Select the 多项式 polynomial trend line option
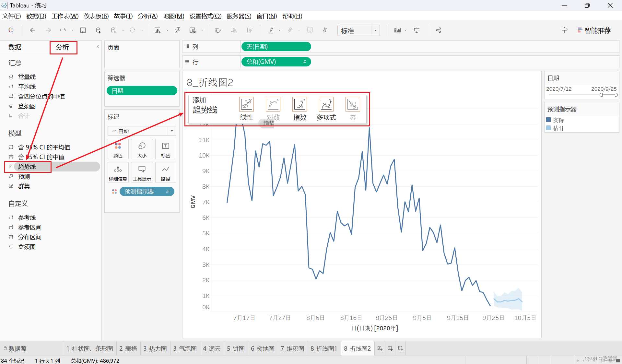 (x=326, y=109)
